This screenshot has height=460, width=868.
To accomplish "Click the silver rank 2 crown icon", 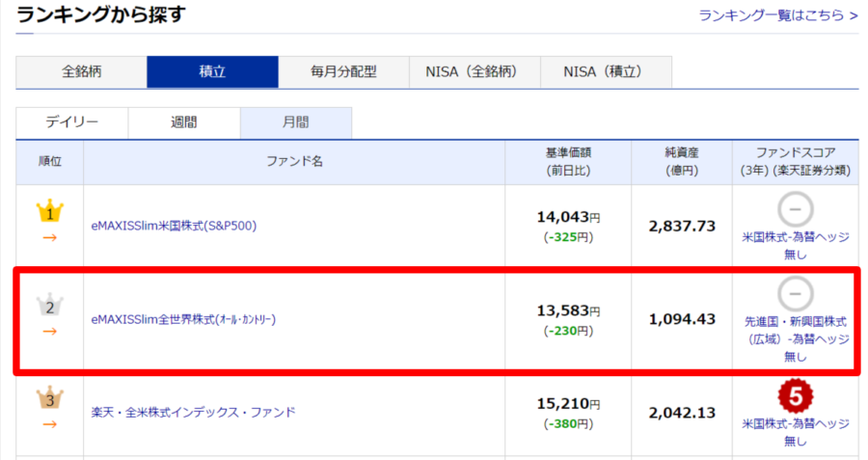I will pyautogui.click(x=50, y=305).
